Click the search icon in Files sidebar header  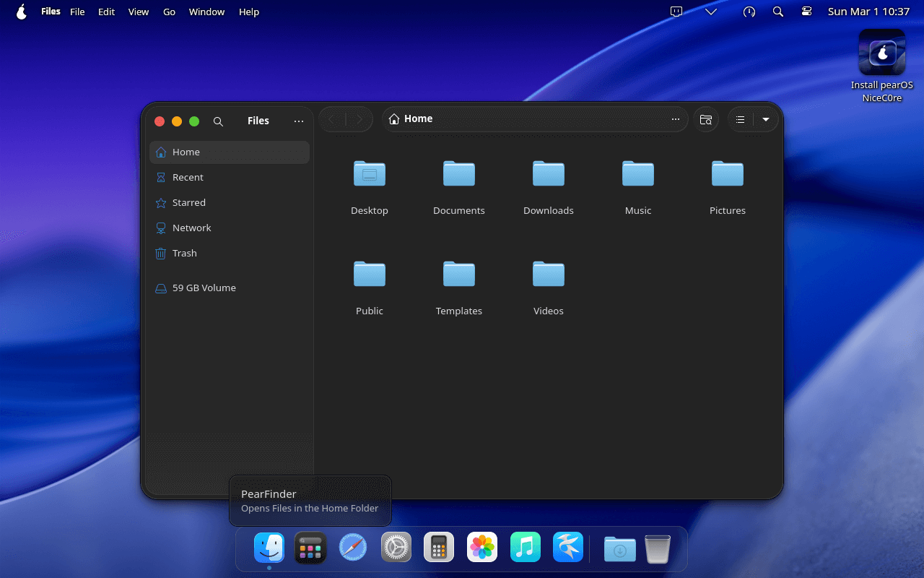(218, 121)
